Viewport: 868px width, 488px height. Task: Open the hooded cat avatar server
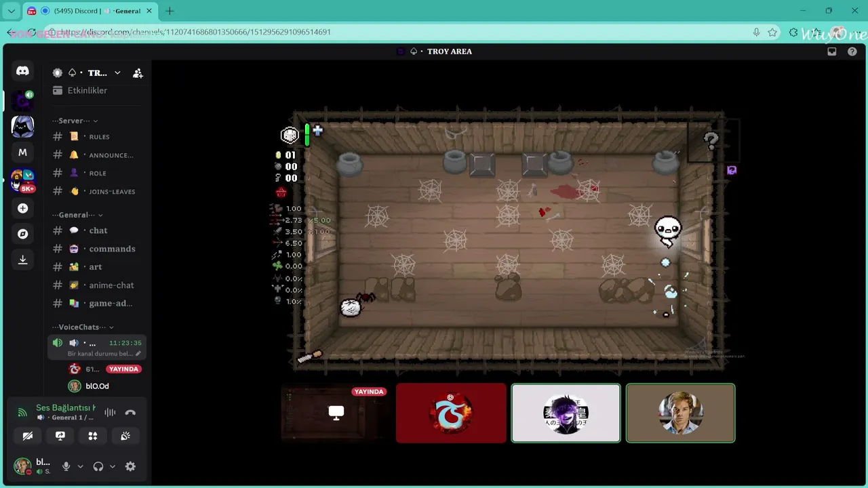22,127
